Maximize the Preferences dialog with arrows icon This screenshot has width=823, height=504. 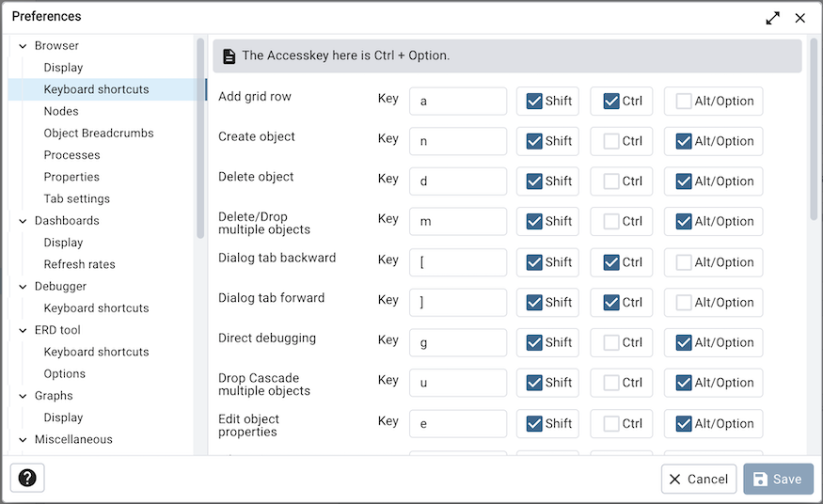pyautogui.click(x=772, y=18)
